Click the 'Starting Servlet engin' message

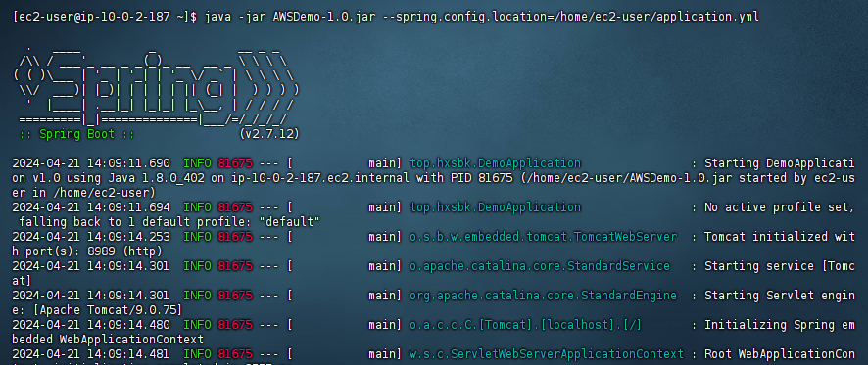[x=780, y=296]
